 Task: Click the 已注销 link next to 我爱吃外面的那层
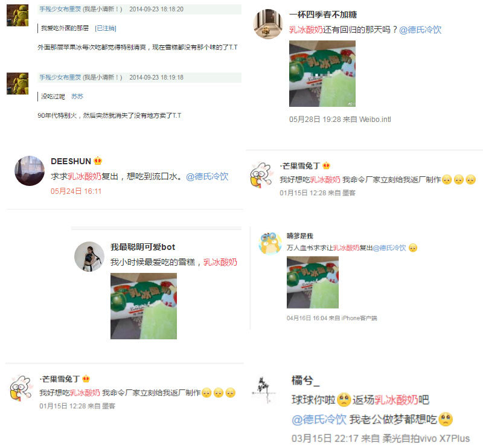point(106,28)
